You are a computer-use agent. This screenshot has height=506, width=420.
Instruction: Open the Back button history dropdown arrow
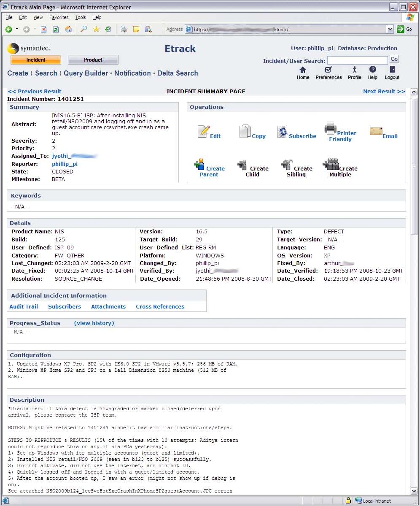(x=17, y=29)
